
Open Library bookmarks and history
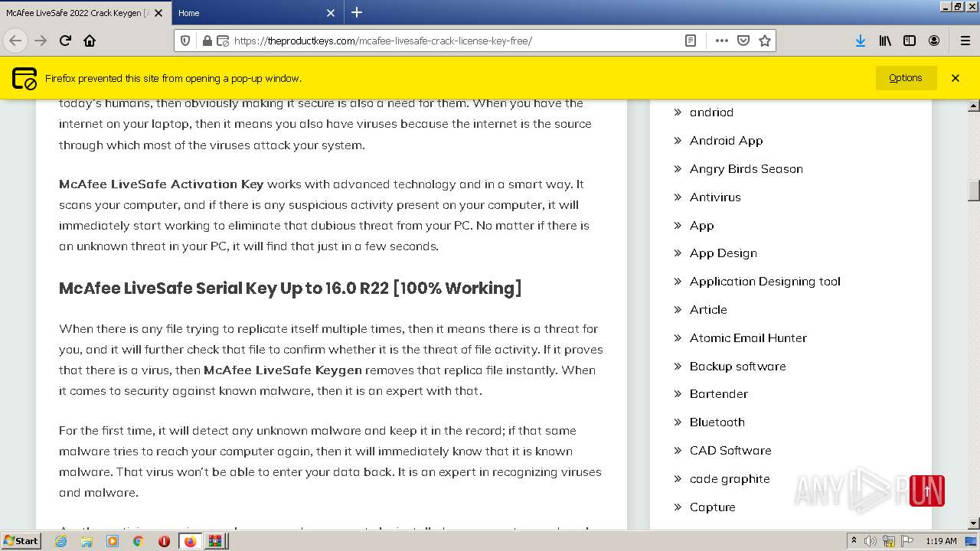(x=885, y=41)
